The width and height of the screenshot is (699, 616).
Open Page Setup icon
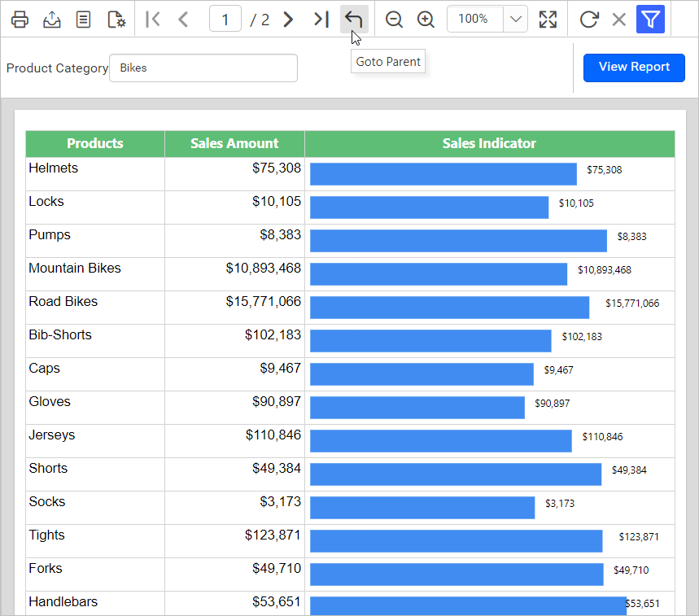pyautogui.click(x=116, y=20)
